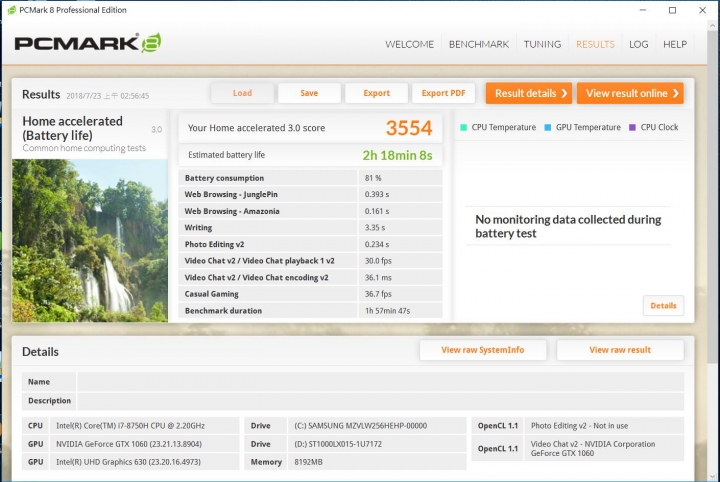The image size is (720, 482).
Task: Select the Photo Editing v2 row
Action: pos(310,244)
